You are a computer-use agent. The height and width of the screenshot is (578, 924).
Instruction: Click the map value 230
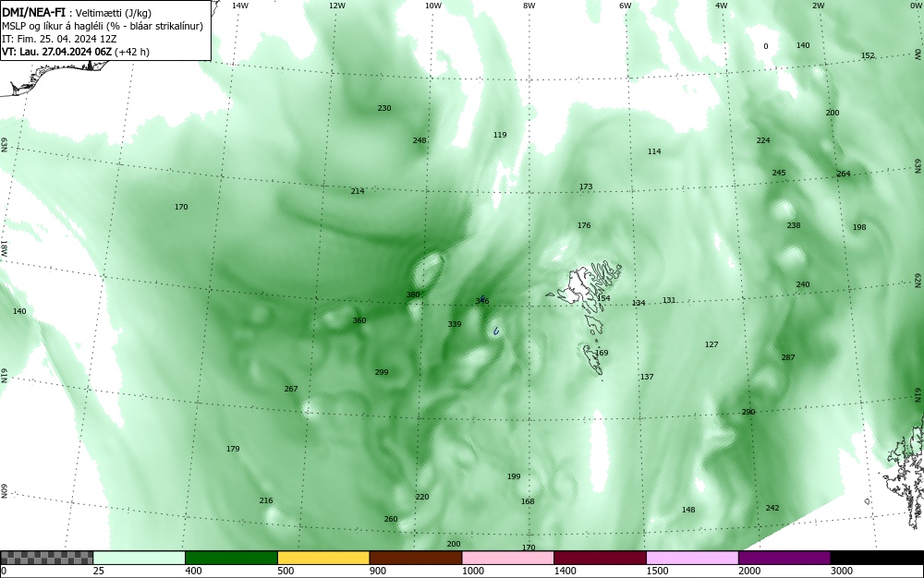click(384, 108)
